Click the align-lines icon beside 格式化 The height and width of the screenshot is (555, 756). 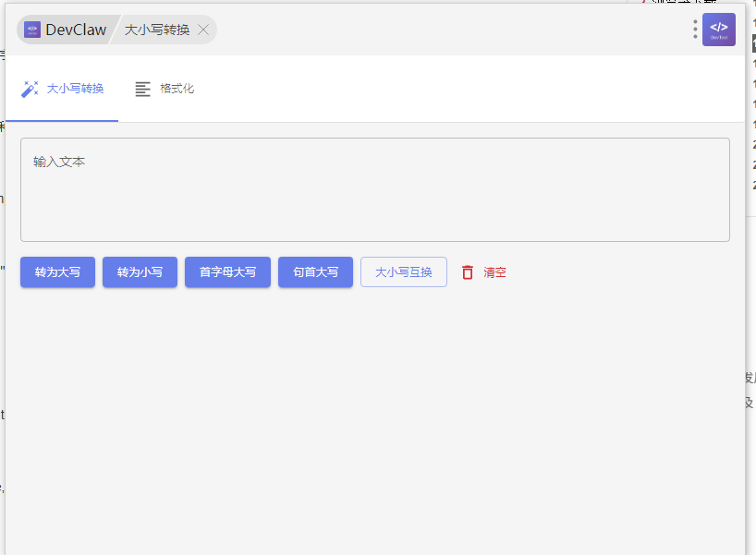[142, 89]
